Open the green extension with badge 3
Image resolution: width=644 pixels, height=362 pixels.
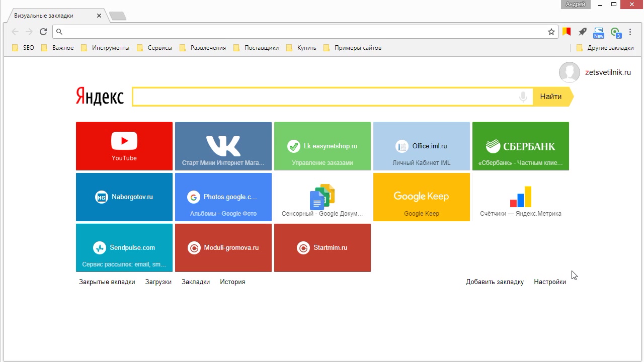pos(615,33)
